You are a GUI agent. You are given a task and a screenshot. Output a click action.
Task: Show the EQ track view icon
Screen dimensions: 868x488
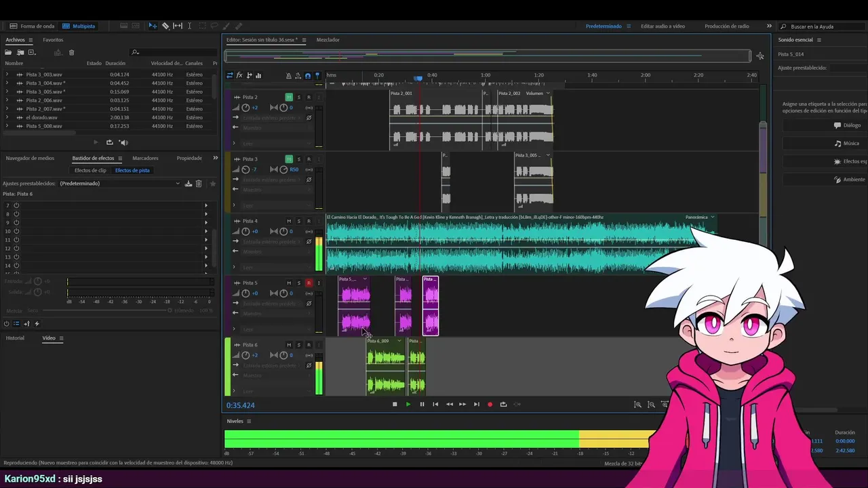(258, 75)
